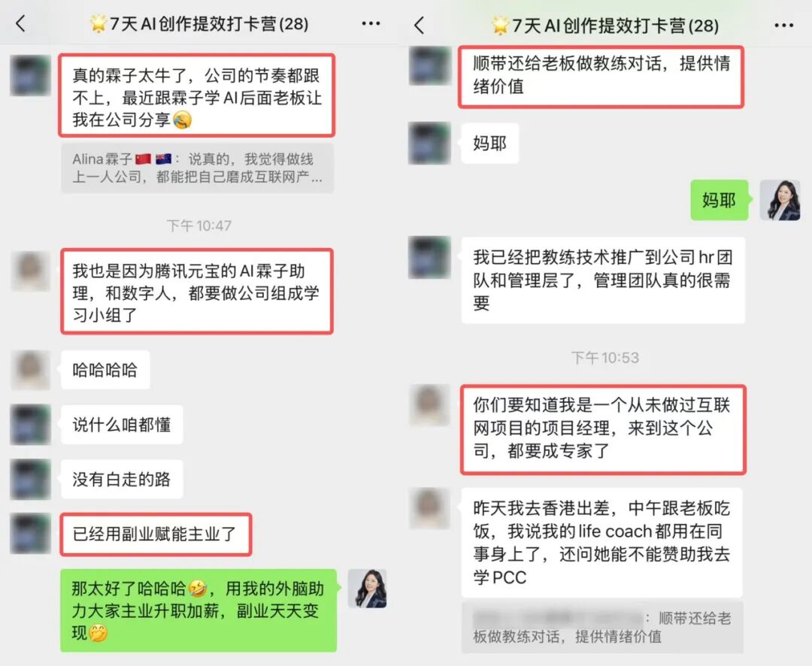Open the three-dot menu in left chat
Image resolution: width=812 pixels, height=666 pixels.
click(371, 23)
